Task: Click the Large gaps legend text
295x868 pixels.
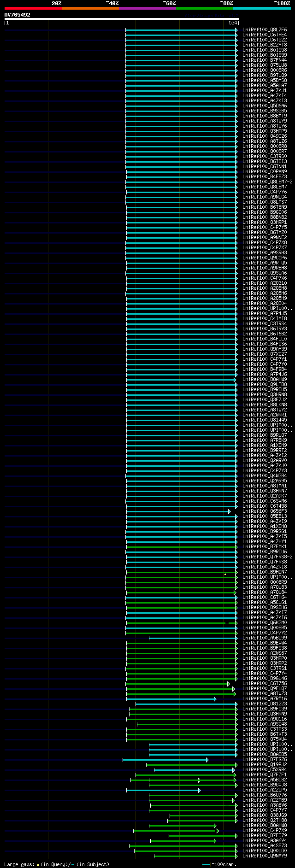Action: 57,864
